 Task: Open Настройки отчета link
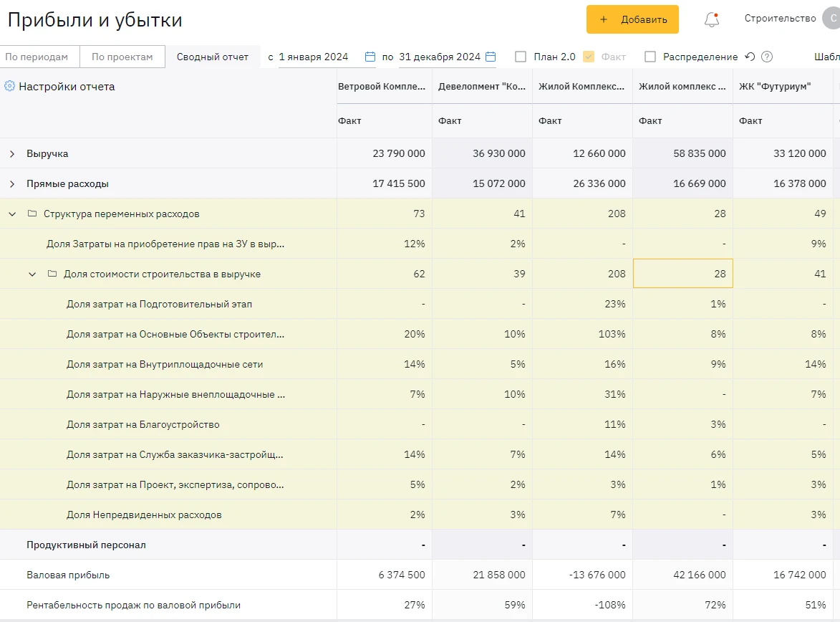click(67, 86)
